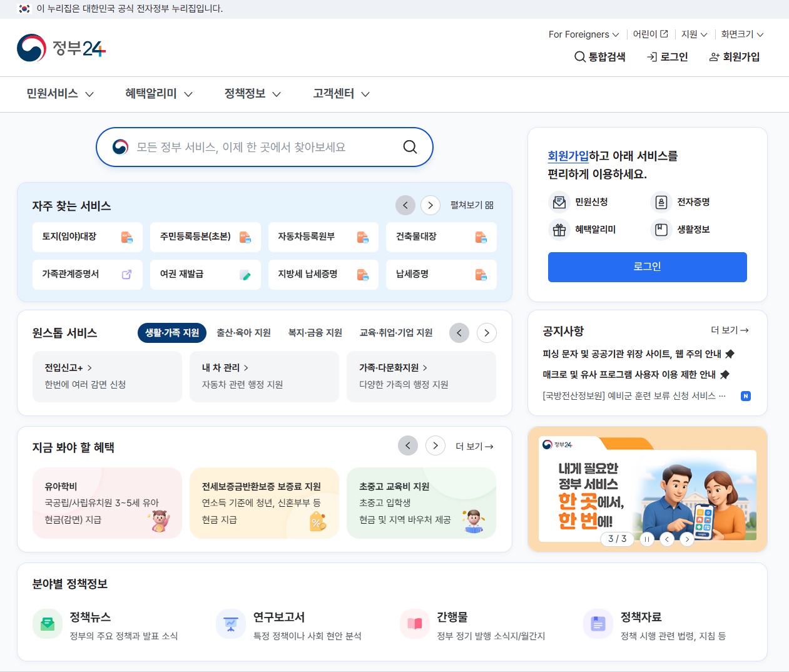The width and height of the screenshot is (789, 672).
Task: Click the 간행물 icon
Action: coord(415,624)
